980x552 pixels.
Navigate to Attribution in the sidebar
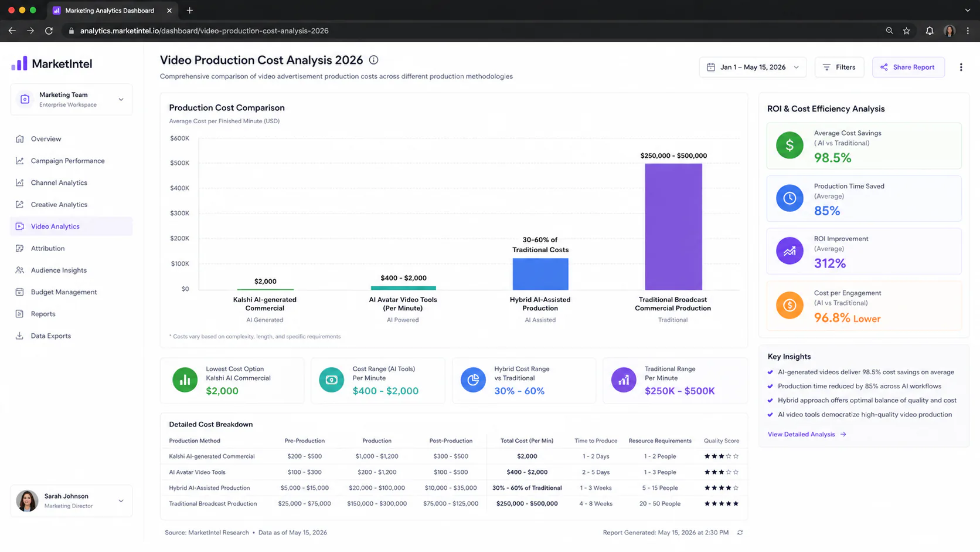(x=72, y=249)
